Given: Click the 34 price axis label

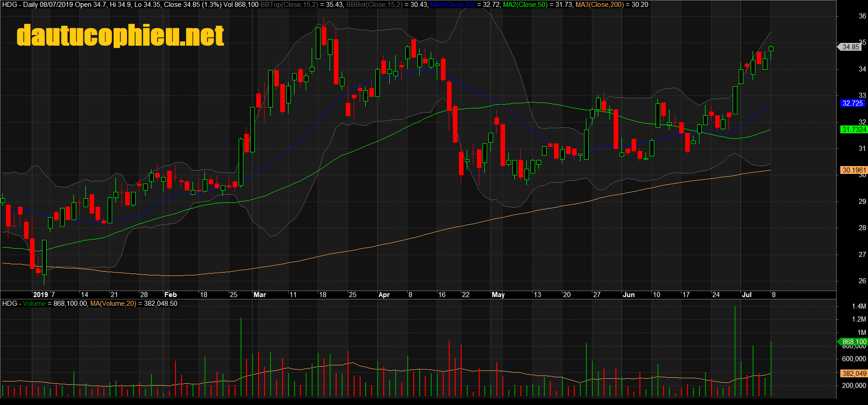Looking at the screenshot, I should (x=862, y=69).
